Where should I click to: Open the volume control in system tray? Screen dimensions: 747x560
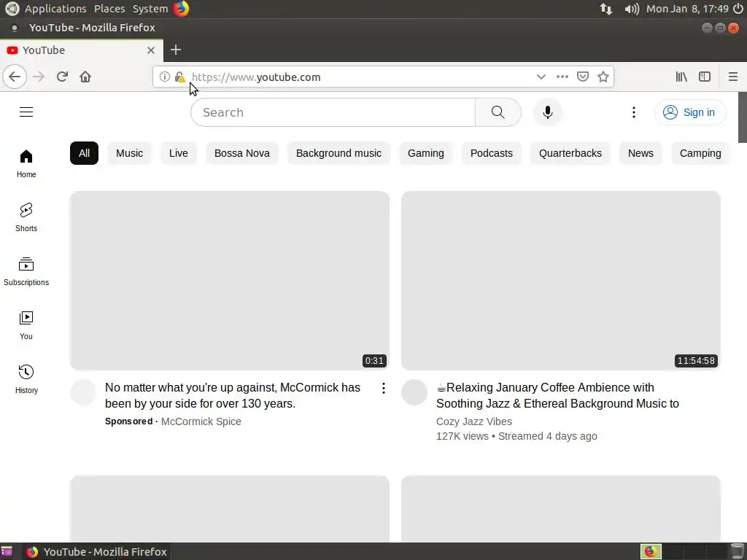(x=632, y=9)
